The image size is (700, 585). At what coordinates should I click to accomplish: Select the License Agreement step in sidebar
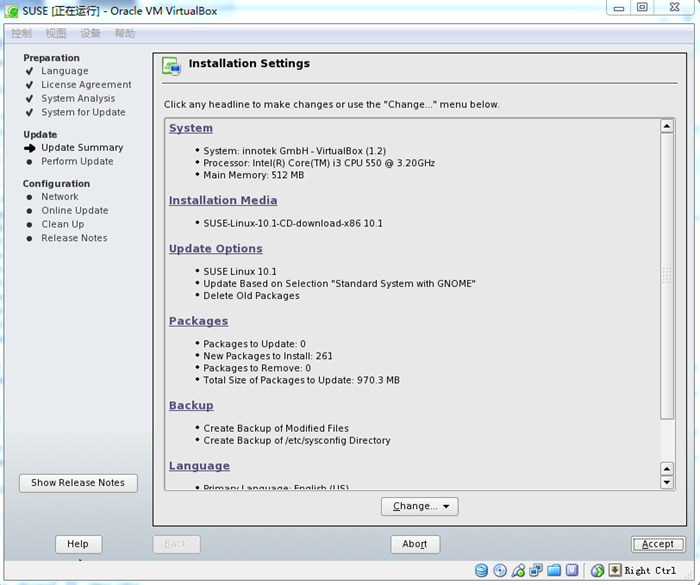click(86, 85)
